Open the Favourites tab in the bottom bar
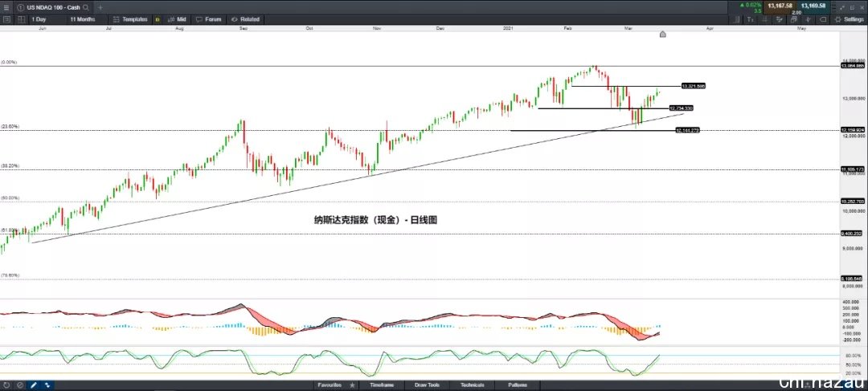The image size is (868, 391). (x=330, y=385)
